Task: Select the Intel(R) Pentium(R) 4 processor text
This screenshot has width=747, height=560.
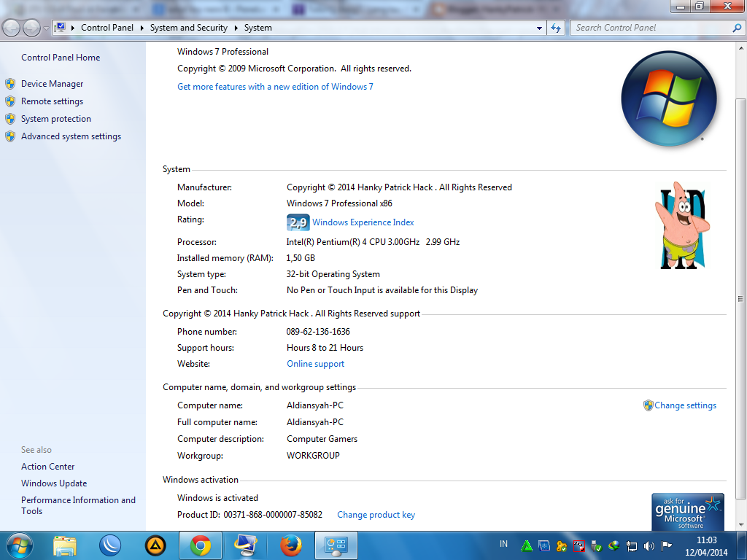Action: 373,242
